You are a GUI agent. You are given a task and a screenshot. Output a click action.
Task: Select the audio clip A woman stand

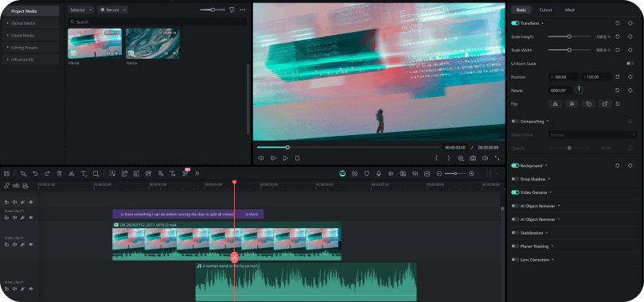[306, 282]
